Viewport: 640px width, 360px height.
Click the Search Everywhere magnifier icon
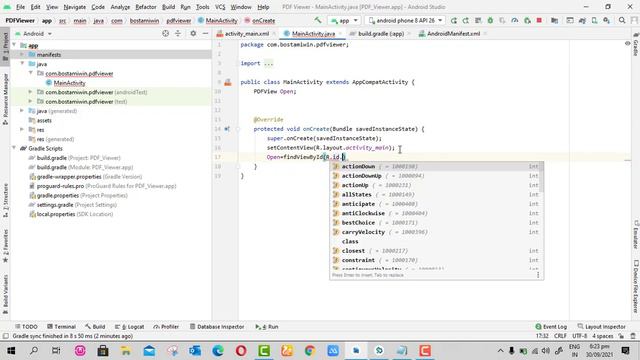[x=622, y=20]
